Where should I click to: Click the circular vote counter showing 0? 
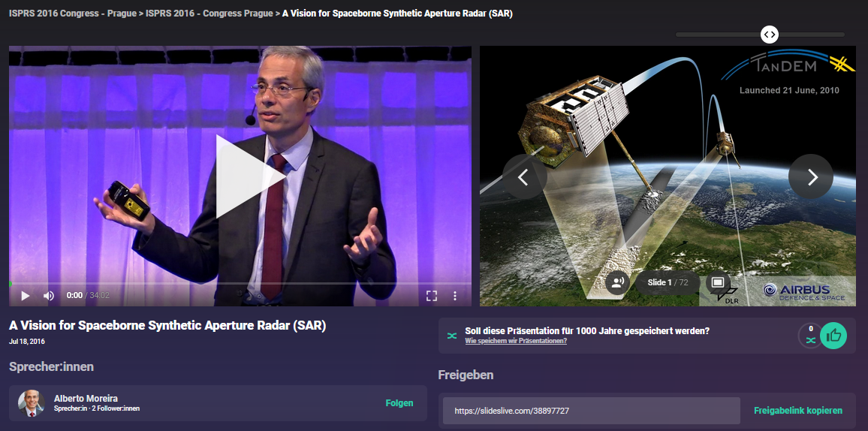coord(811,336)
